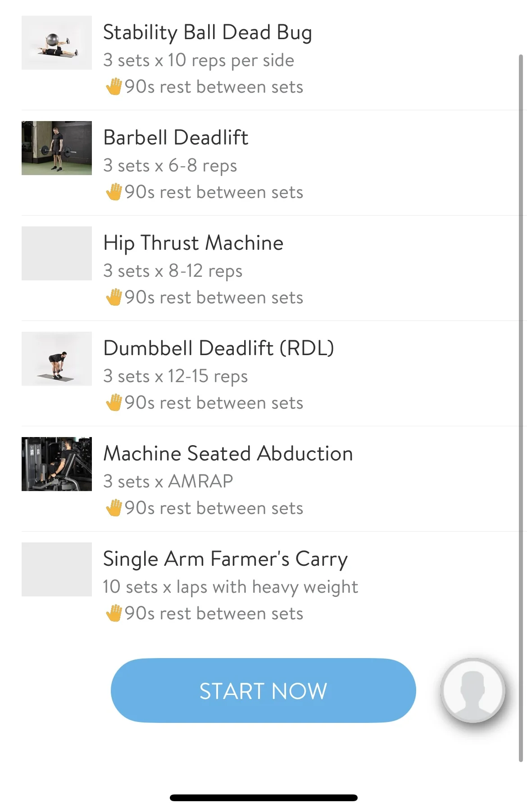527x812 pixels.
Task: Tap the Hip Thrust Machine placeholder image
Action: coord(57,253)
